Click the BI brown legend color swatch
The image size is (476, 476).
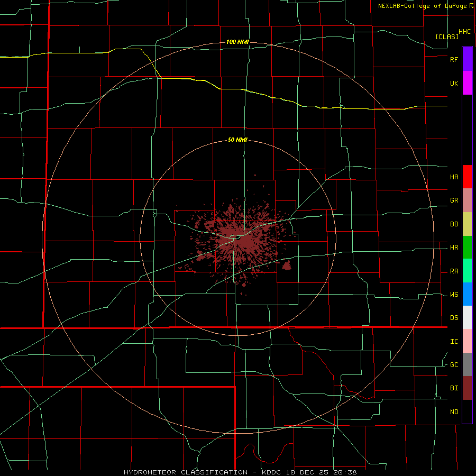point(467,388)
